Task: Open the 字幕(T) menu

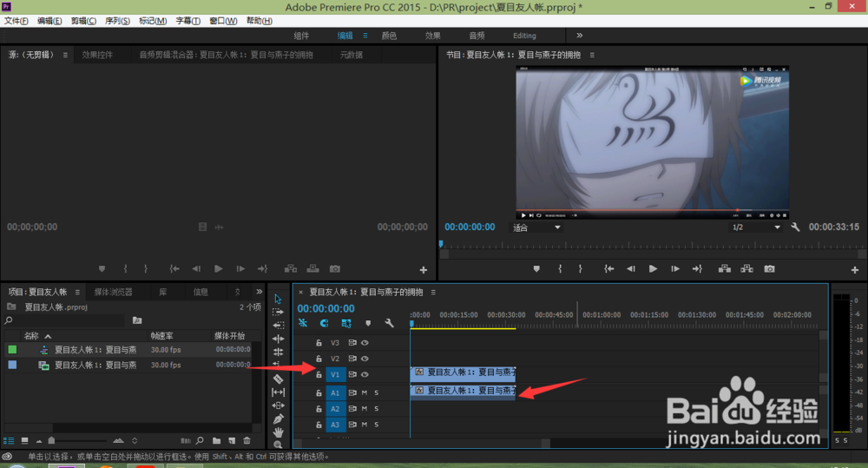Action: click(x=187, y=21)
